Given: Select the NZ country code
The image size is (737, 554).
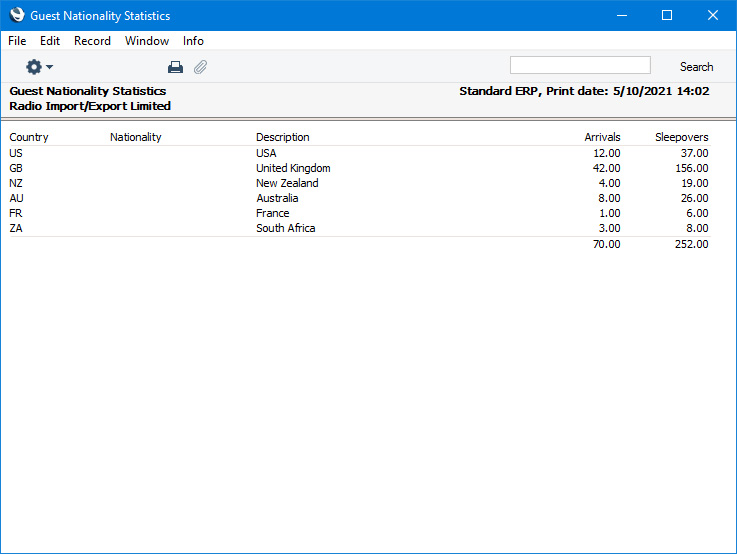Looking at the screenshot, I should [x=16, y=183].
